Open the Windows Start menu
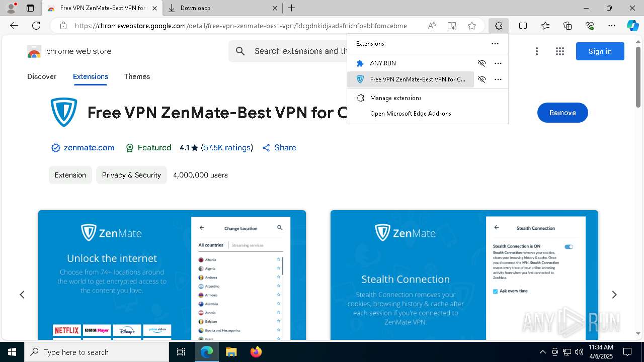The height and width of the screenshot is (362, 644). [x=12, y=352]
